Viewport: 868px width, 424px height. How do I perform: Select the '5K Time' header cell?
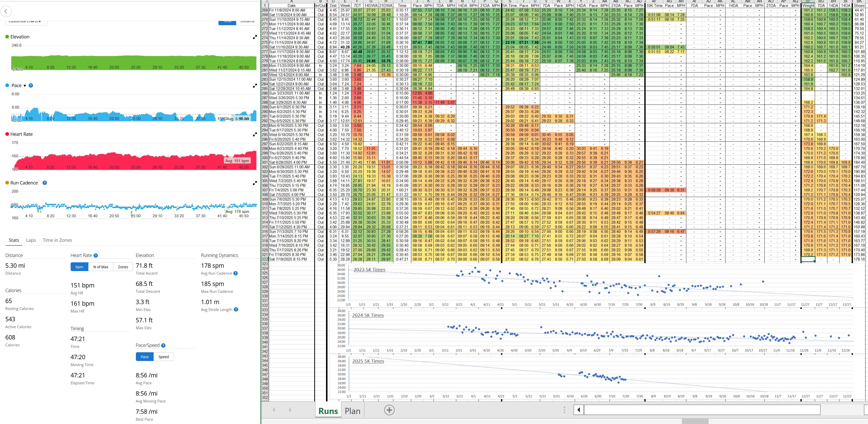(x=510, y=6)
